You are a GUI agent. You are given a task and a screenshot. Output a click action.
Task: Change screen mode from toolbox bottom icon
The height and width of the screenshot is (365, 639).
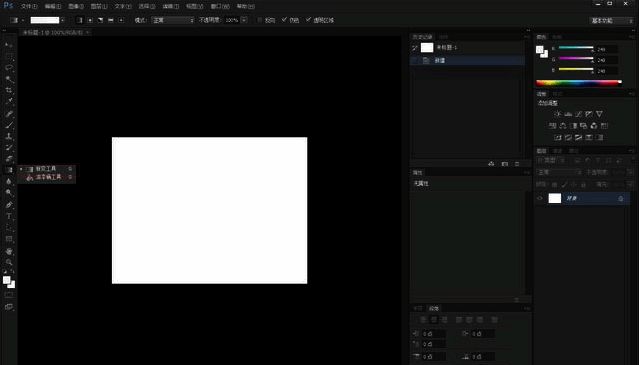(x=9, y=307)
